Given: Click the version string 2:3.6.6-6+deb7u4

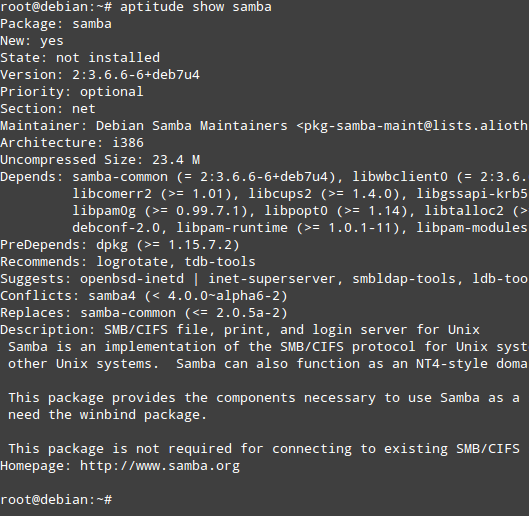Looking at the screenshot, I should pyautogui.click(x=136, y=75).
